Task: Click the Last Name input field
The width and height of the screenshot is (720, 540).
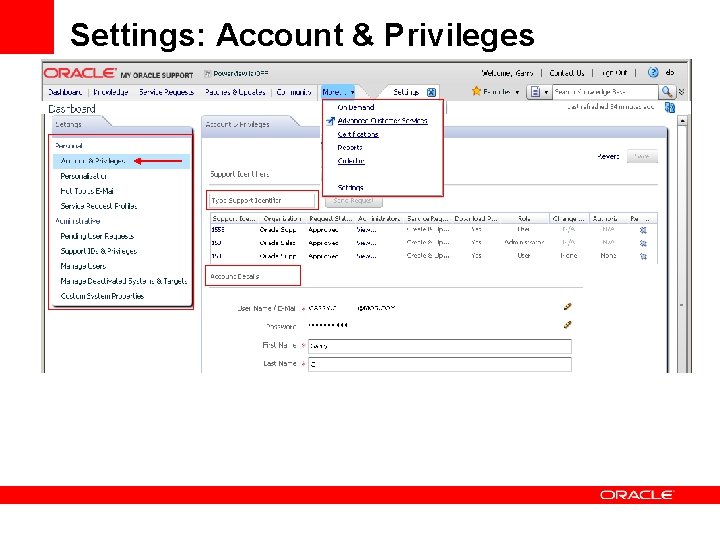Action: pos(439,364)
